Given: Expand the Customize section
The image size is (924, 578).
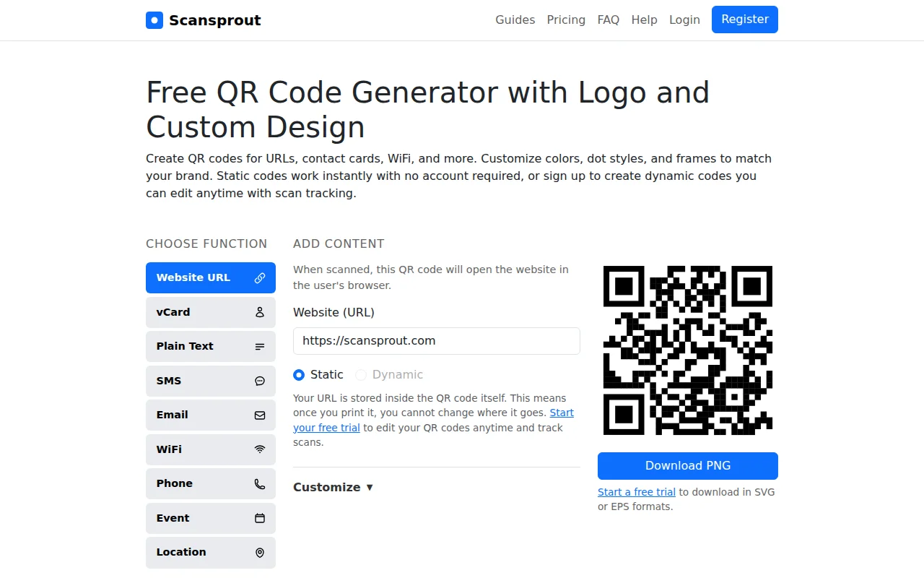Looking at the screenshot, I should [x=333, y=487].
